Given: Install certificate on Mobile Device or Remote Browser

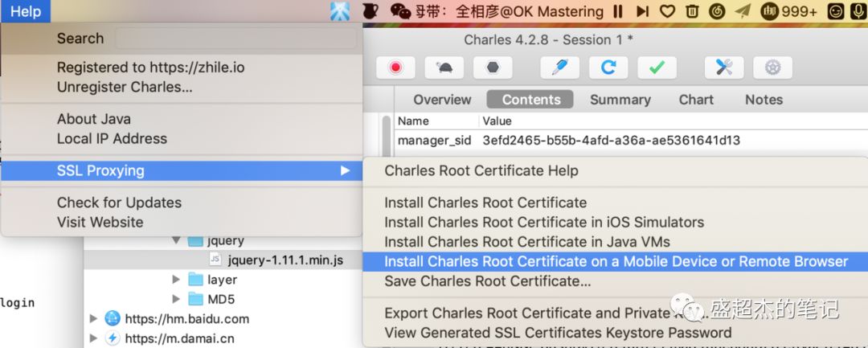Looking at the screenshot, I should tap(615, 262).
